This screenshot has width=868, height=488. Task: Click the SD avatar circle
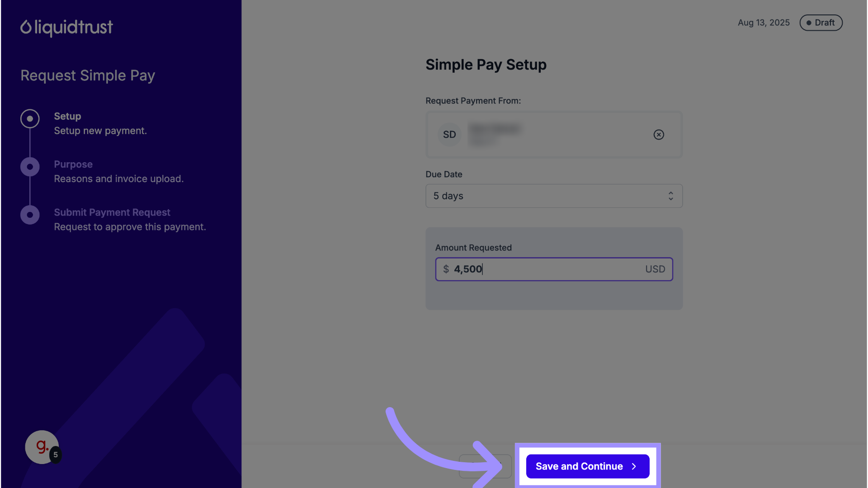point(449,135)
